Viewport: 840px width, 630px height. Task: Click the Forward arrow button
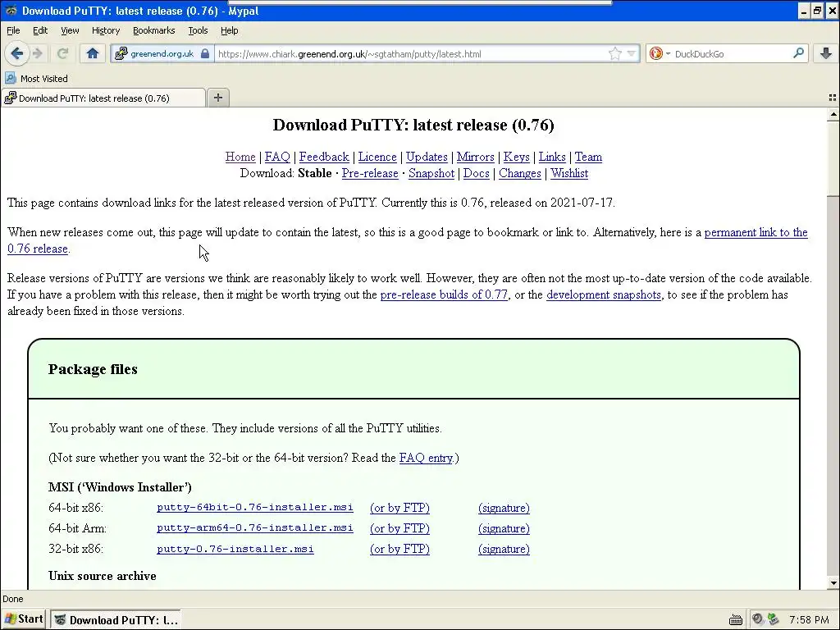click(38, 53)
